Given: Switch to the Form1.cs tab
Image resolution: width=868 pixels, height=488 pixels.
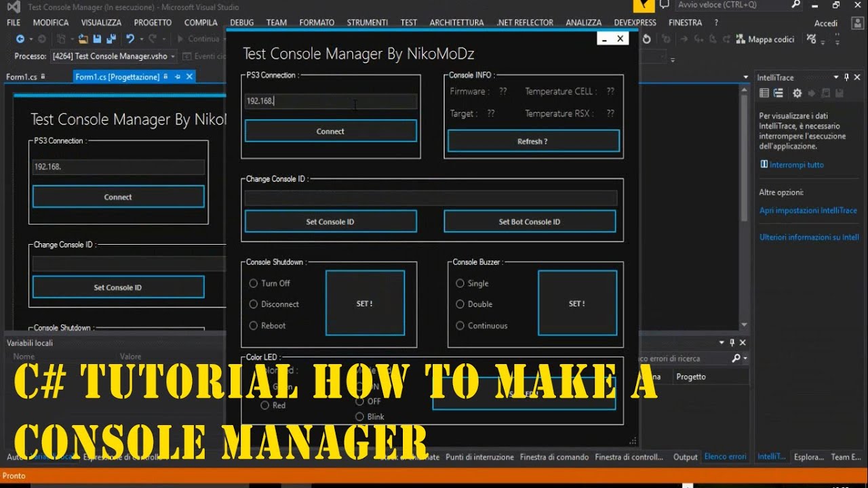Looking at the screenshot, I should (x=22, y=77).
